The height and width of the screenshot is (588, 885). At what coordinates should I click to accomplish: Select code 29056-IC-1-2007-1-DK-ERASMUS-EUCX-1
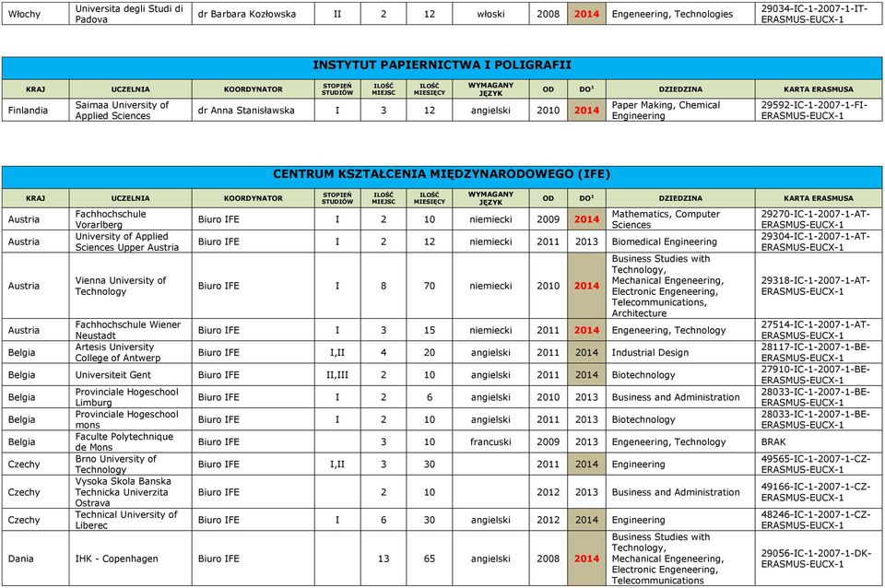pyautogui.click(x=818, y=559)
